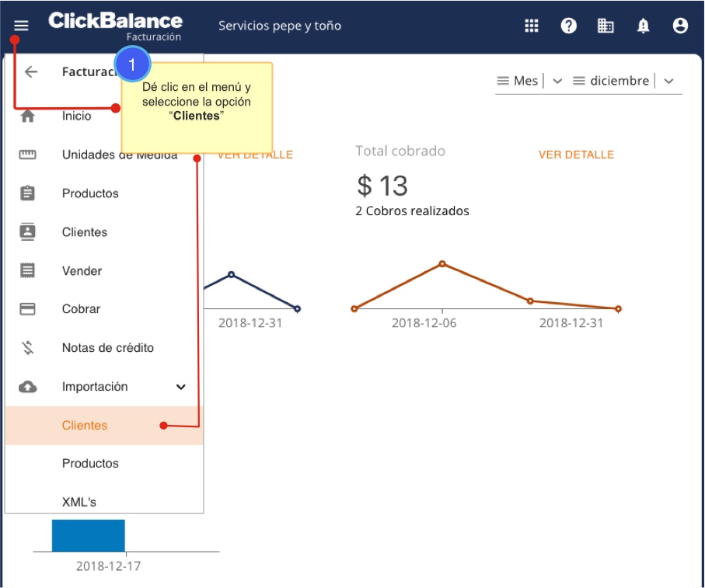Image resolution: width=705 pixels, height=588 pixels.
Task: Go to Cobrar in the sidebar
Action: coord(81,309)
